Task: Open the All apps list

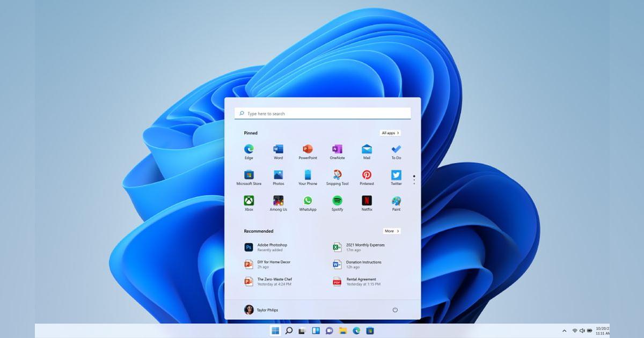Action: pyautogui.click(x=390, y=133)
